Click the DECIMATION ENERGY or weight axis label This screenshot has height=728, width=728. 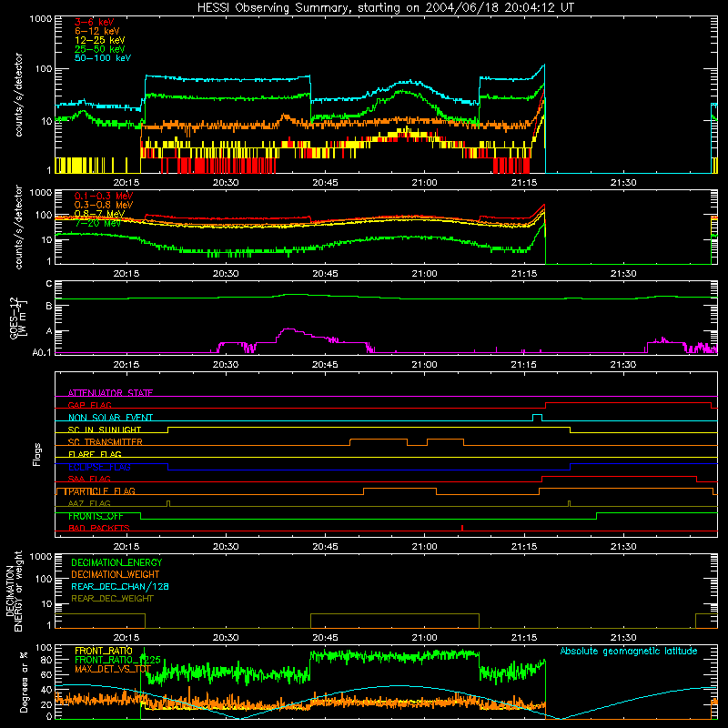pos(14,591)
